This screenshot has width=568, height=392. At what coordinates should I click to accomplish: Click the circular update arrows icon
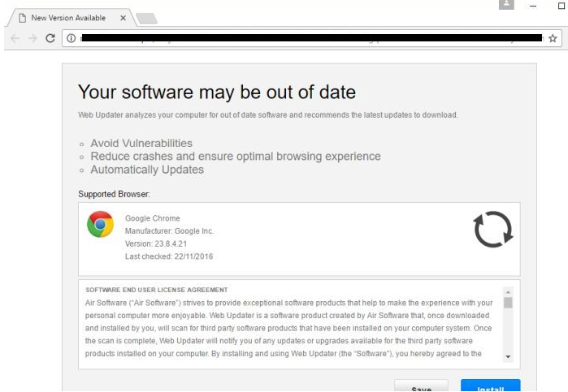[492, 230]
